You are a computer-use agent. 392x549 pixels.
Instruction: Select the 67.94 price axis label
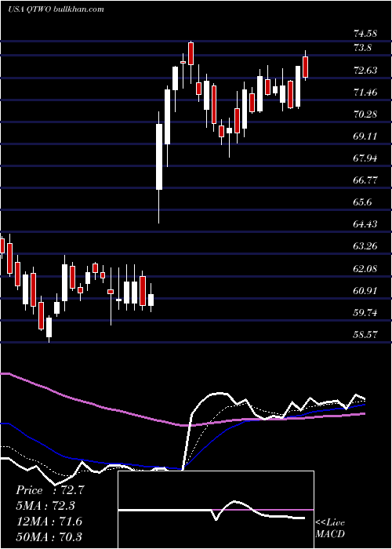pyautogui.click(x=365, y=158)
